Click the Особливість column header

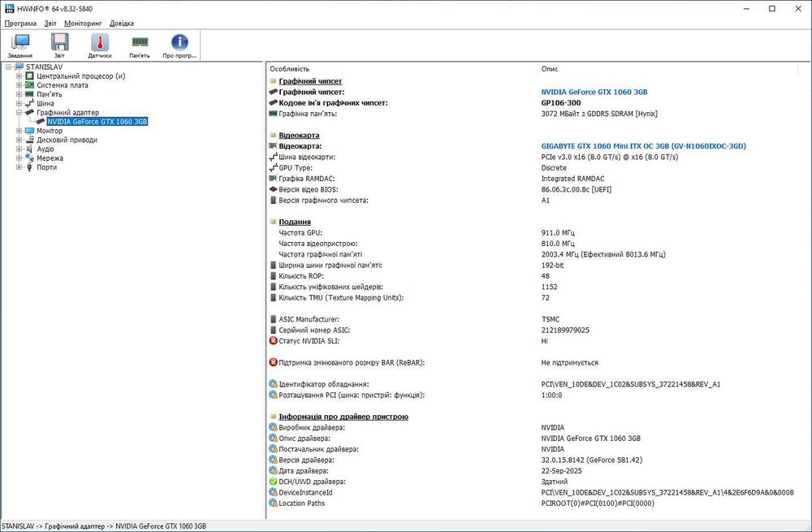pyautogui.click(x=290, y=69)
